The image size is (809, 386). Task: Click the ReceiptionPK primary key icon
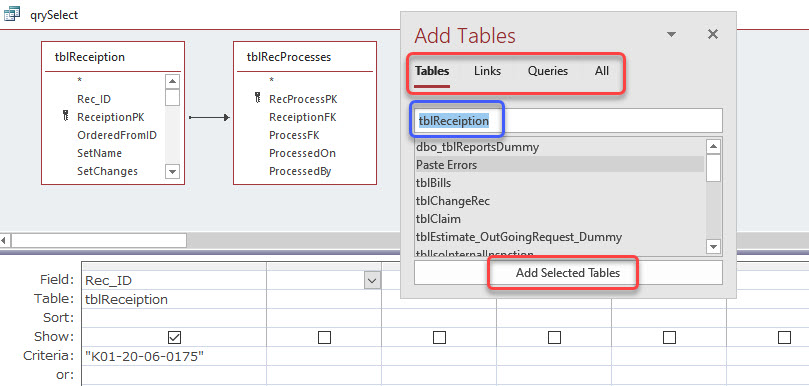pos(66,117)
